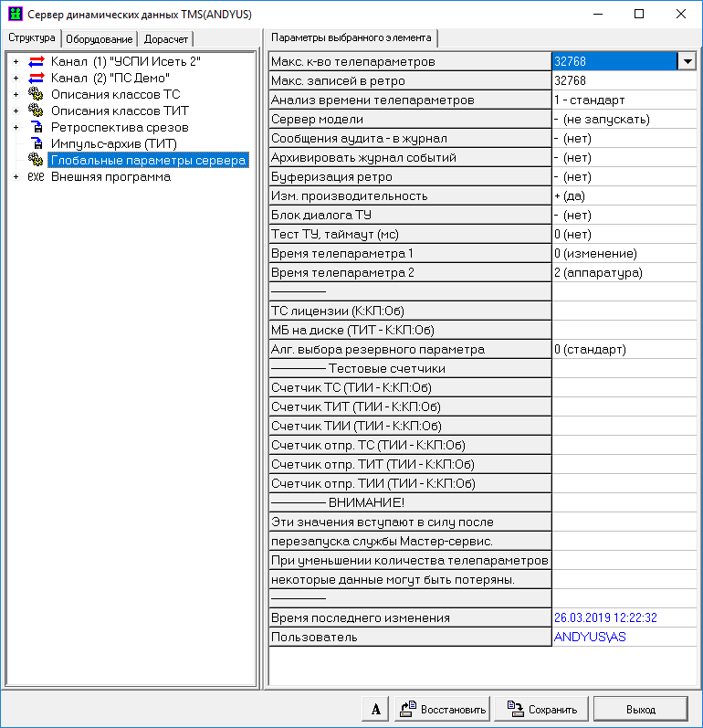
Task: Click the channel icon next to ПС Демо
Action: [x=37, y=78]
